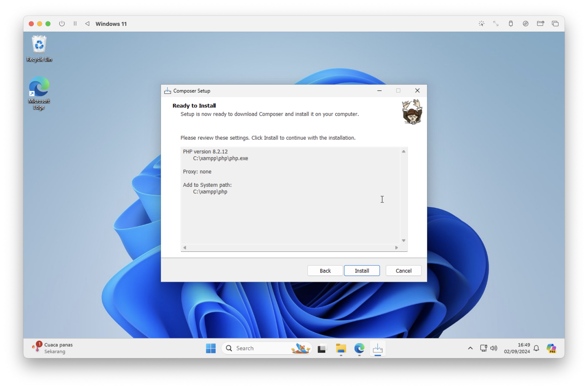
Task: Click the VM power button icon
Action: pyautogui.click(x=62, y=23)
